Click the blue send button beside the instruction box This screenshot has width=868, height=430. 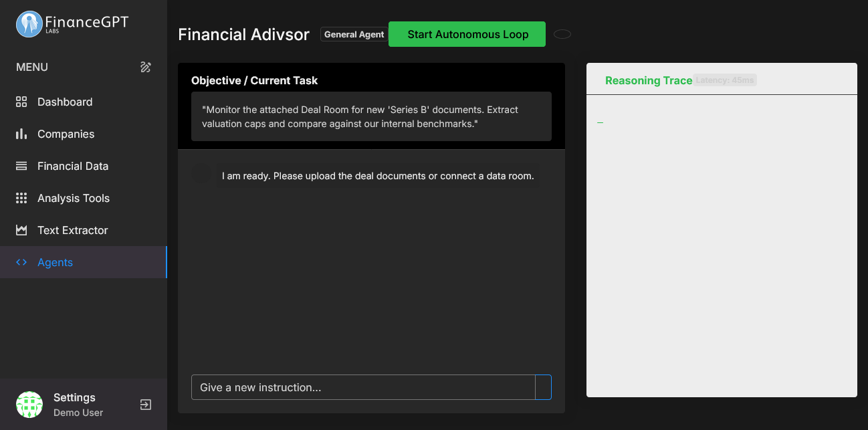(x=544, y=387)
